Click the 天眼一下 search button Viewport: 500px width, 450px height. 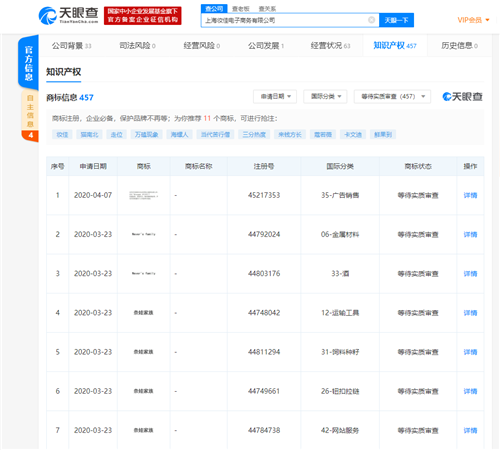[396, 20]
